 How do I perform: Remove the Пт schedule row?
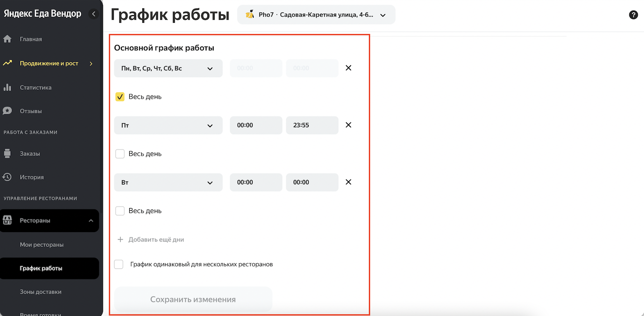(x=348, y=125)
